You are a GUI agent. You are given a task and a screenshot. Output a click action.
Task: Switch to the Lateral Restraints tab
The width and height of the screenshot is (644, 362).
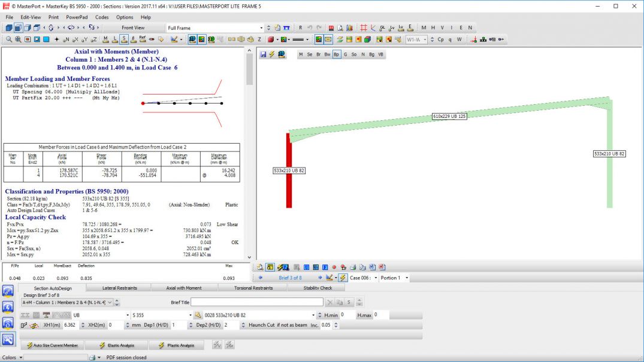(x=120, y=288)
